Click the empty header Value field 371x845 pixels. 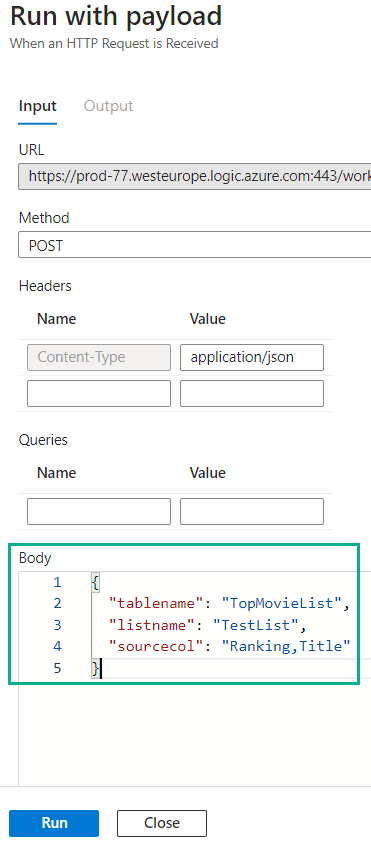click(x=252, y=393)
